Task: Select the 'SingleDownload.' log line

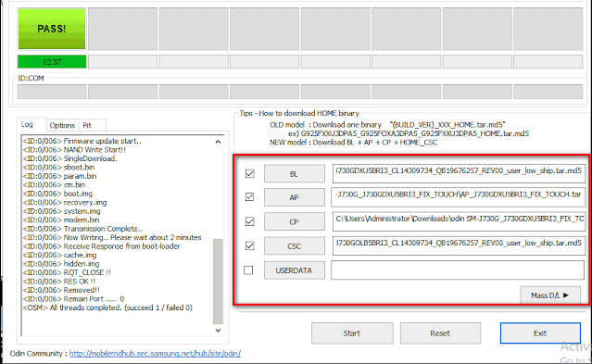Action: 69,158
